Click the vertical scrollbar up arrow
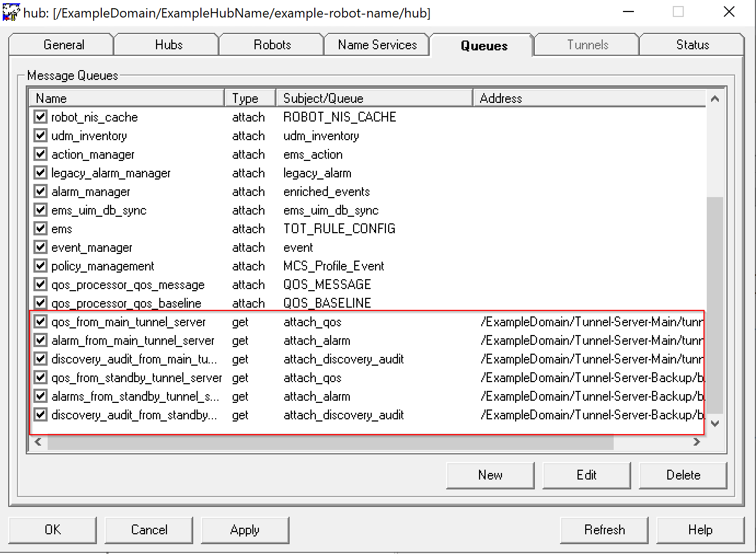Image resolution: width=756 pixels, height=554 pixels. point(714,99)
